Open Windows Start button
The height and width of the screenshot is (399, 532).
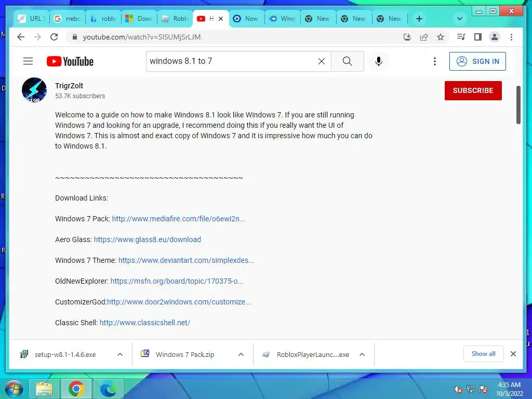[x=14, y=389]
